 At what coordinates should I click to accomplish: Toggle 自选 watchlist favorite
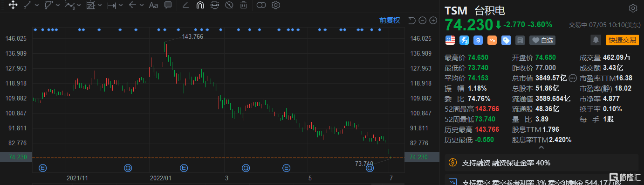[542, 40]
